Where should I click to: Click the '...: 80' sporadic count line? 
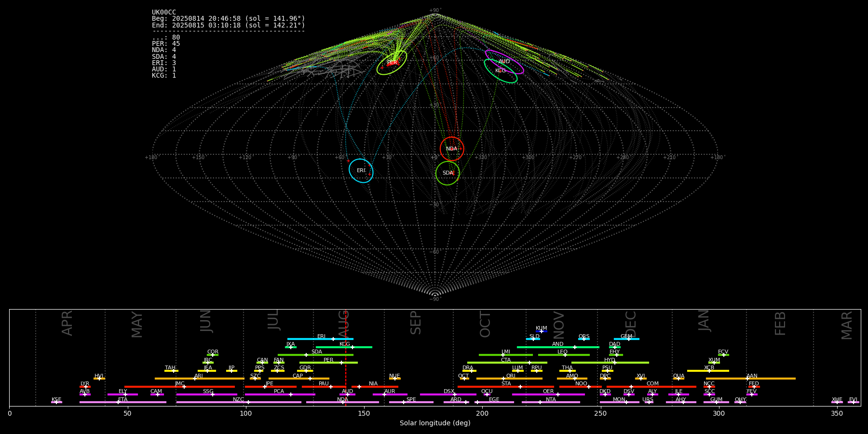[x=166, y=38]
